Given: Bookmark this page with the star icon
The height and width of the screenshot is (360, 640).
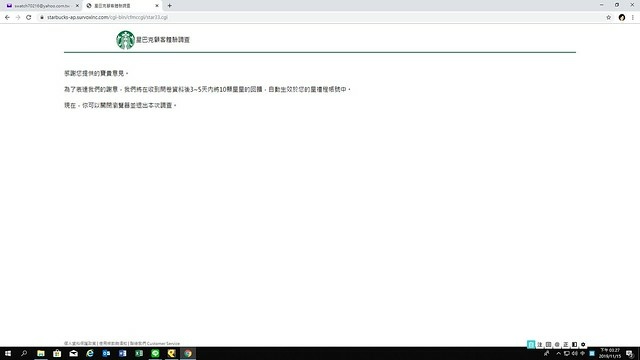Looking at the screenshot, I should pos(609,18).
